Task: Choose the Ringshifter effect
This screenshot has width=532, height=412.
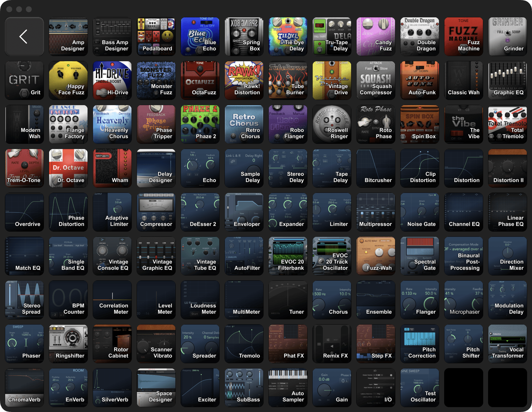Action: pos(68,344)
